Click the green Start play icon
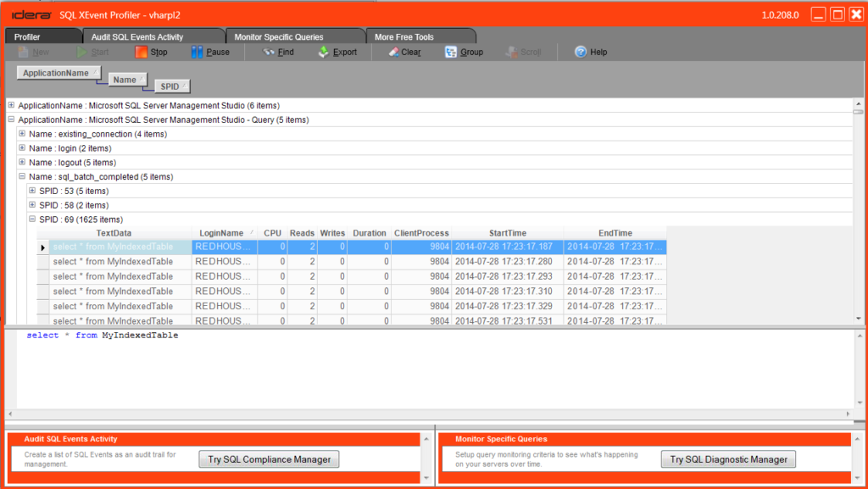 (x=82, y=52)
